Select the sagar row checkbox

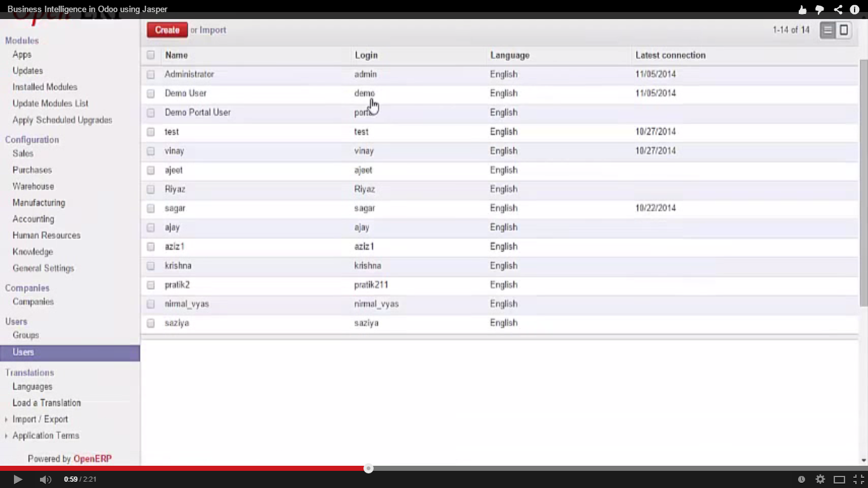[x=151, y=208]
